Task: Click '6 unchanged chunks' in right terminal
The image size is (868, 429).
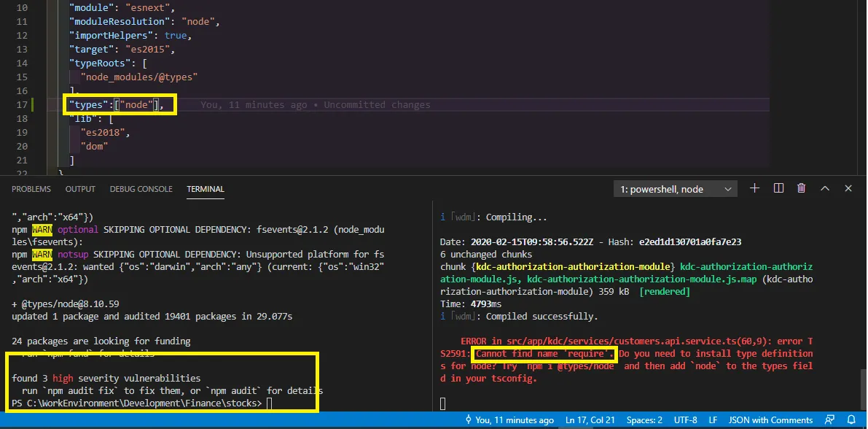Action: pos(486,255)
